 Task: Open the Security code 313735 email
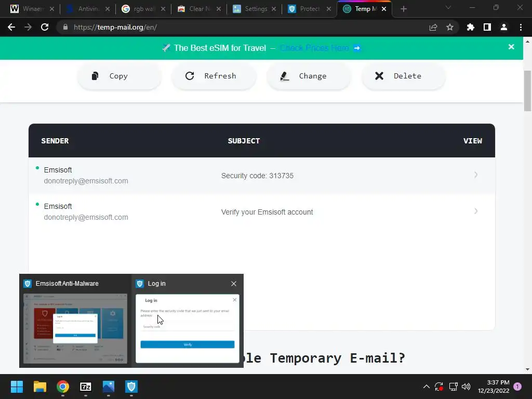[x=262, y=176]
